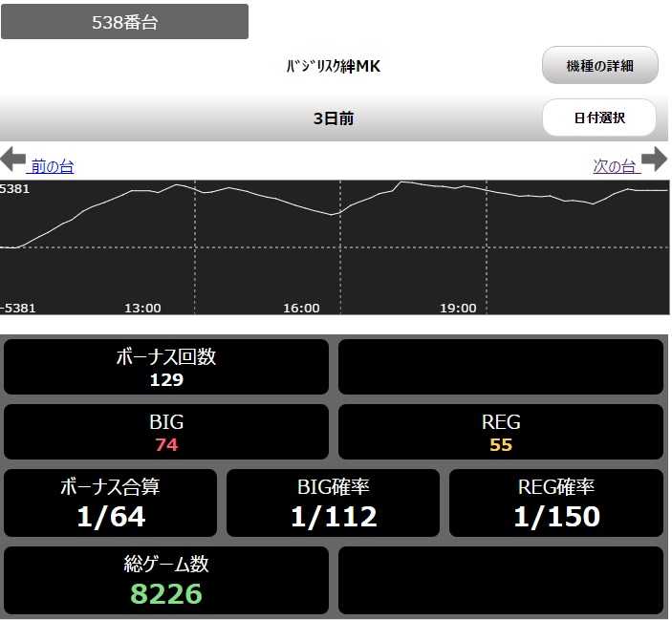The image size is (672, 620).
Task: Select the REG確率 1/150 cell
Action: coord(555,502)
